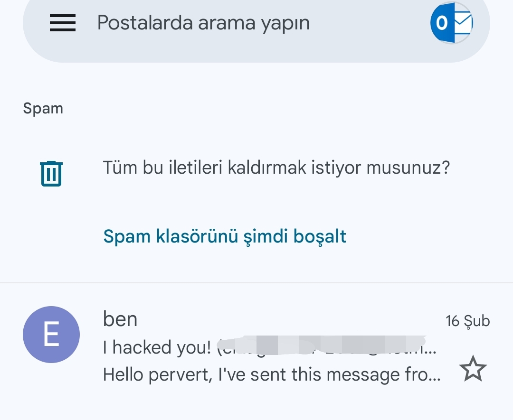Tap the round "E" sender avatar
Screen dimensions: 513x420
coord(51,335)
